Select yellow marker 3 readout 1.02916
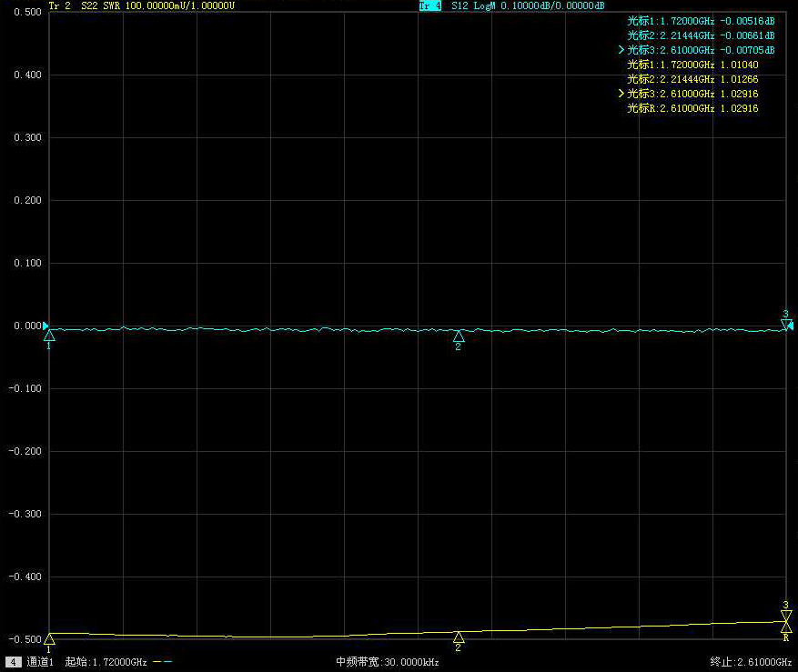 point(692,94)
